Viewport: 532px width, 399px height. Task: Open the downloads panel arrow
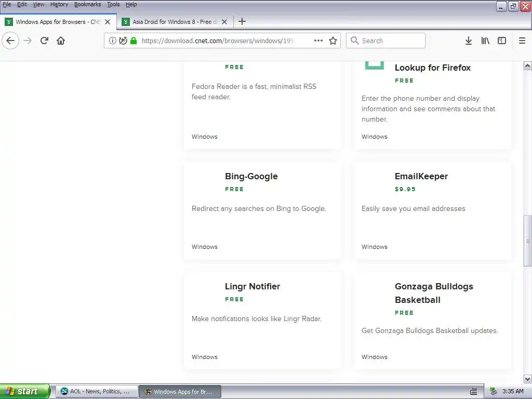[468, 41]
